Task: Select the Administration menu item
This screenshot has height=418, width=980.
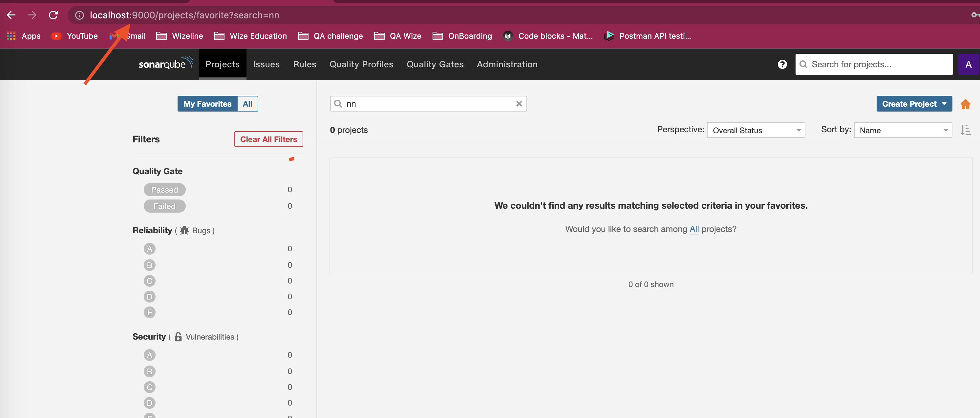Action: [x=507, y=64]
